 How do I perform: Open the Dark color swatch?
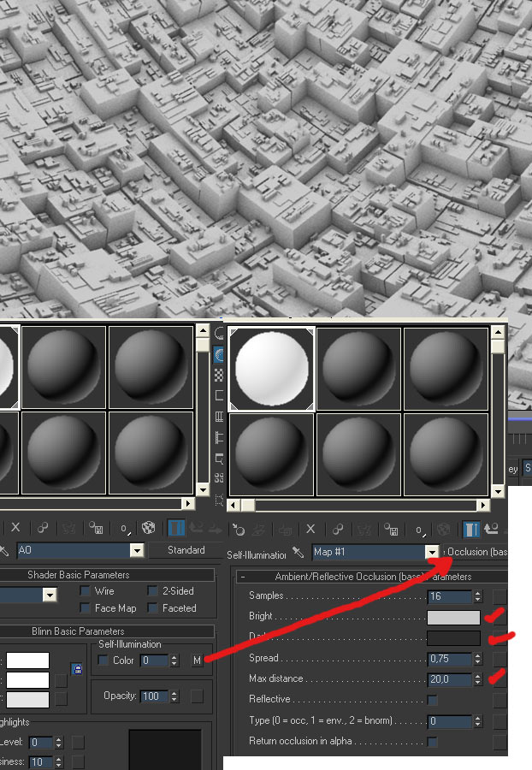pyautogui.click(x=453, y=638)
